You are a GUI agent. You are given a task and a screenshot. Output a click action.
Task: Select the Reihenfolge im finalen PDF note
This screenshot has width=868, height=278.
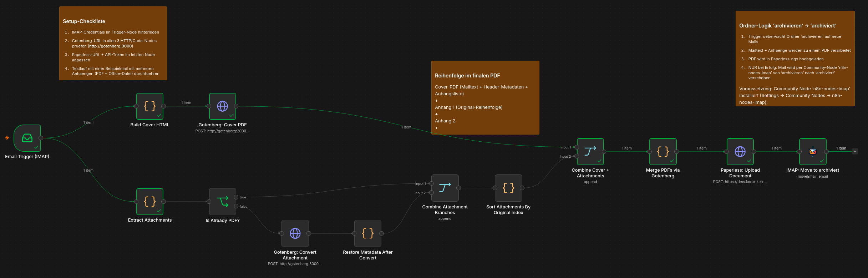pyautogui.click(x=485, y=97)
